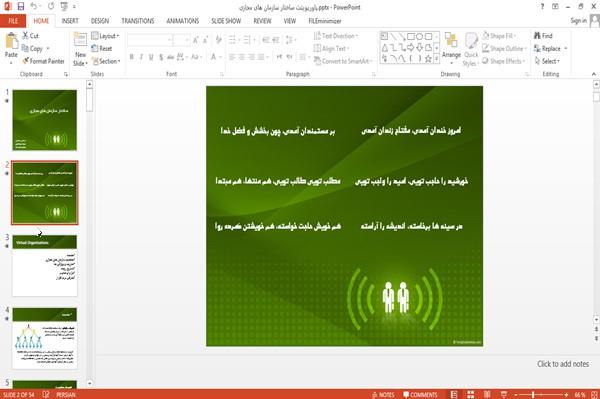This screenshot has width=600, height=399.
Task: Apply strikethrough to text
Action: [x=171, y=57]
